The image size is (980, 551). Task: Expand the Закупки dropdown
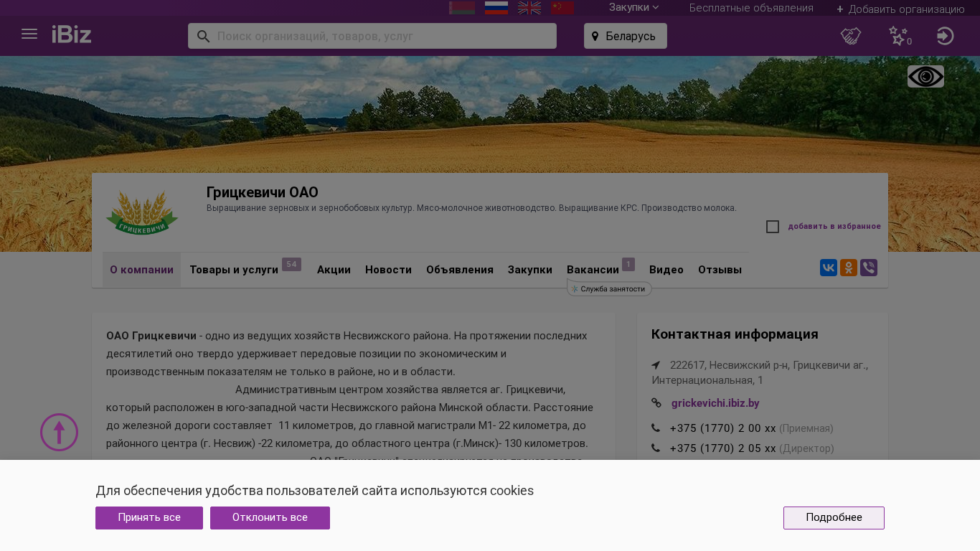(634, 8)
